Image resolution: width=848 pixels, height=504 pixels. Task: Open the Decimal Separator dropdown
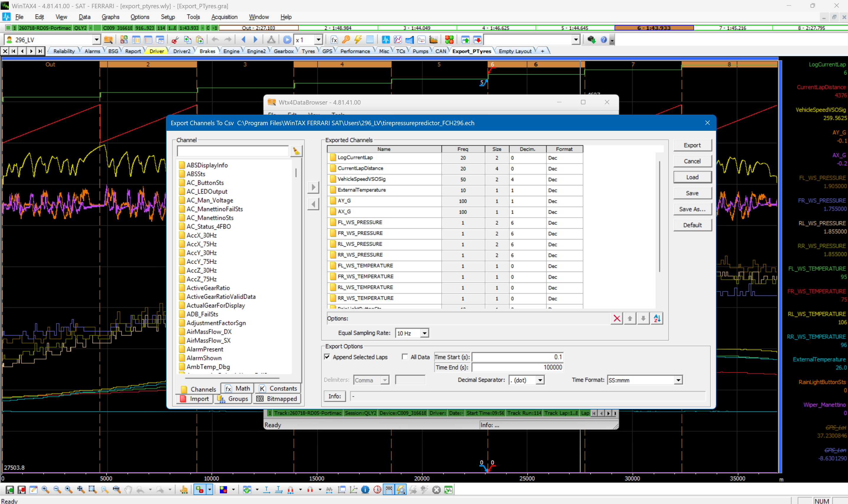[x=540, y=380]
